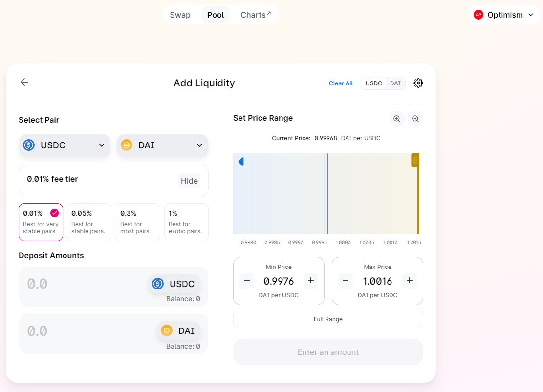The height and width of the screenshot is (392, 543).
Task: Click the Add Liquidity title
Action: [x=204, y=83]
